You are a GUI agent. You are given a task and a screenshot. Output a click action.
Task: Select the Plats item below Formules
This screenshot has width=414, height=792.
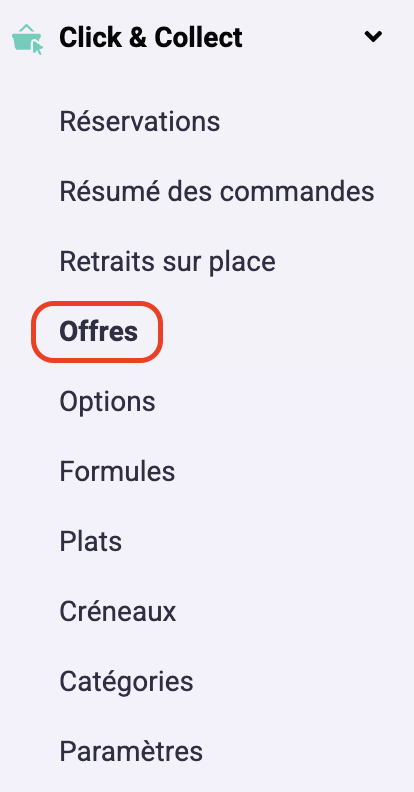point(90,541)
